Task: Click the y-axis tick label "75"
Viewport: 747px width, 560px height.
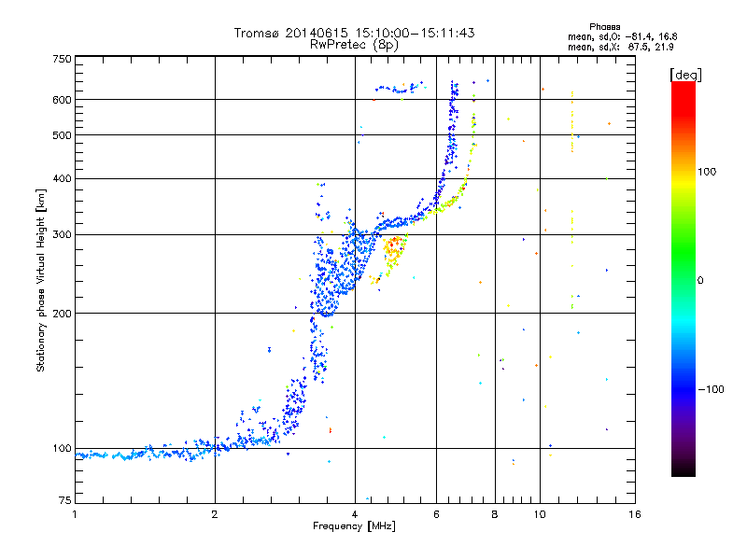Action: coord(65,500)
